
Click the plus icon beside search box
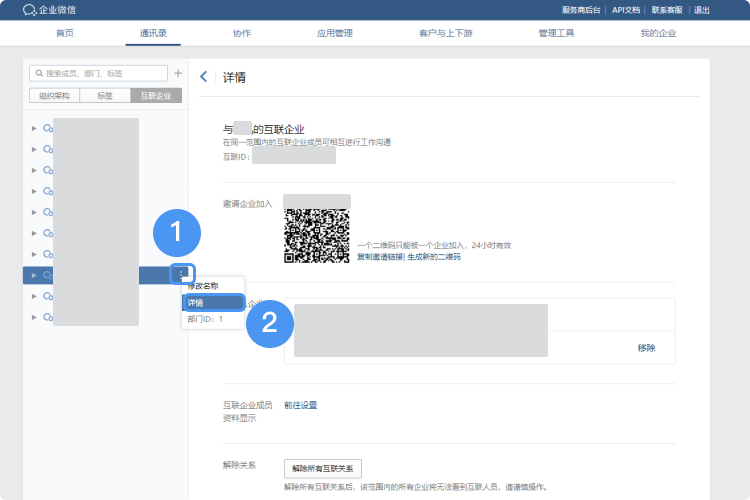[x=178, y=73]
